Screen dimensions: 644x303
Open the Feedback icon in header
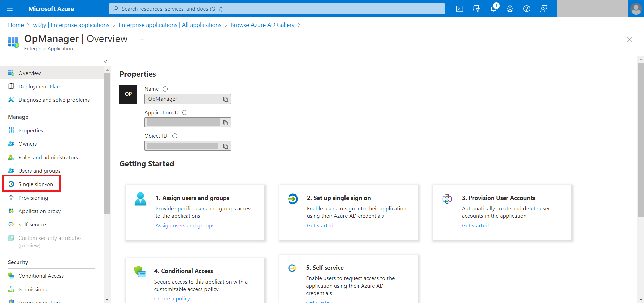point(544,9)
